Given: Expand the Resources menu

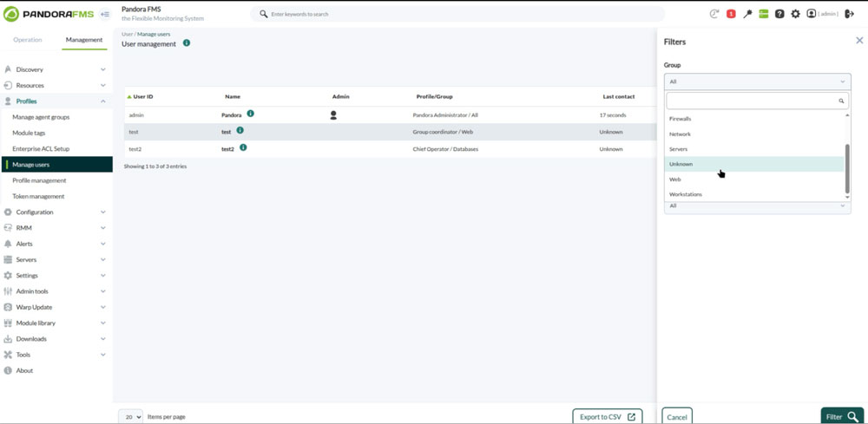Looking at the screenshot, I should (56, 86).
